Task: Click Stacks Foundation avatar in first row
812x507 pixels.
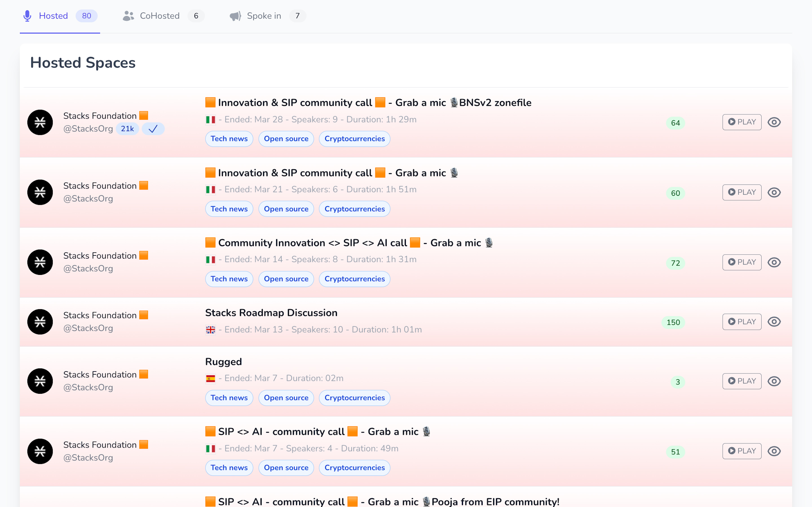Action: 40,123
